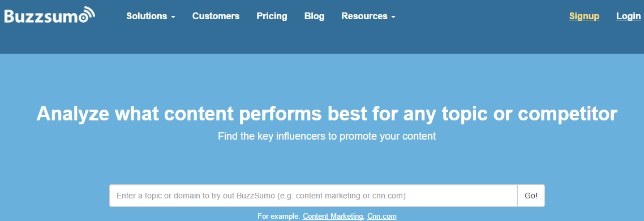Viewport: 644px width, 221px height.
Task: Open the Pricing page
Action: [272, 16]
